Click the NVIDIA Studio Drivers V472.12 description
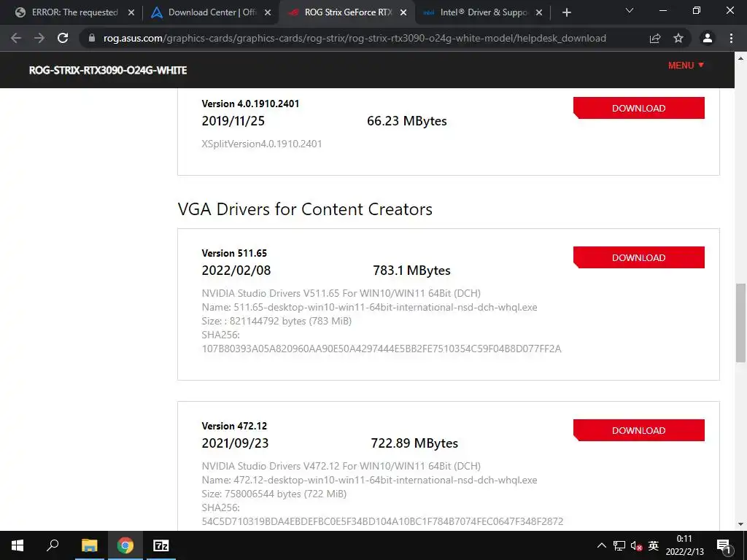 coord(341,466)
